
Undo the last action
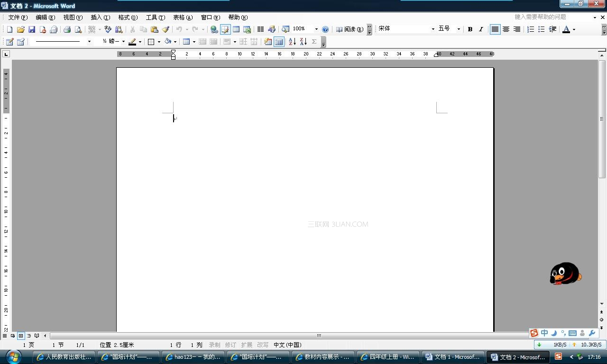point(179,29)
